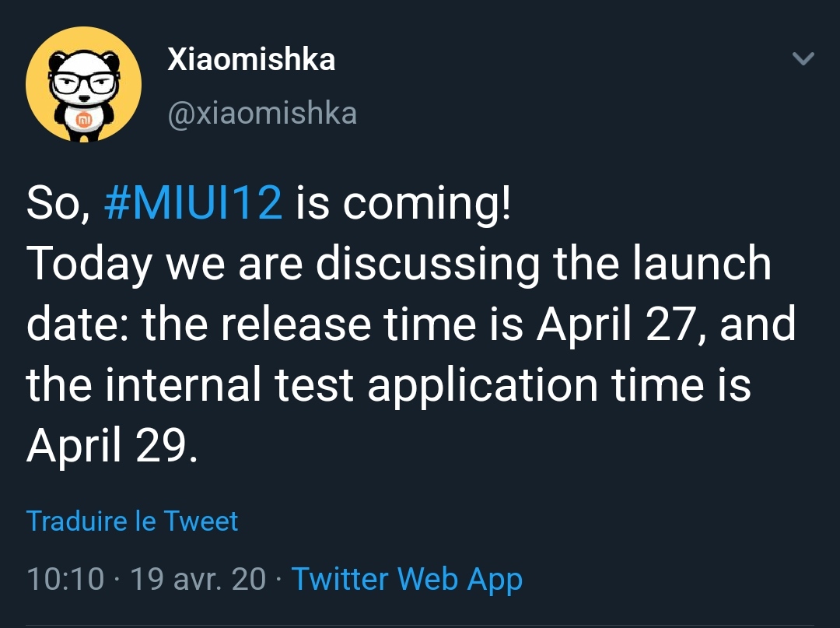
Task: Open the Twitter Web App source link
Action: point(407,580)
